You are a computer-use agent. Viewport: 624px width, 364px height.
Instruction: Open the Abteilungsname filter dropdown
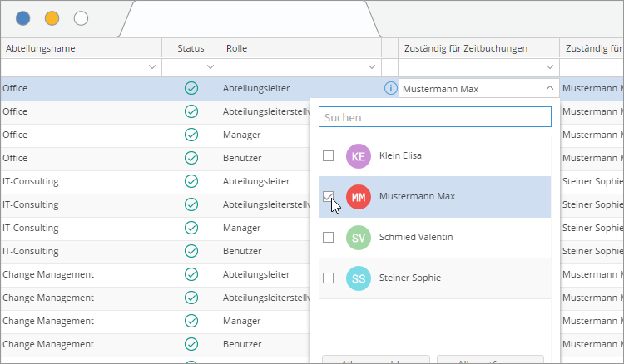point(151,66)
